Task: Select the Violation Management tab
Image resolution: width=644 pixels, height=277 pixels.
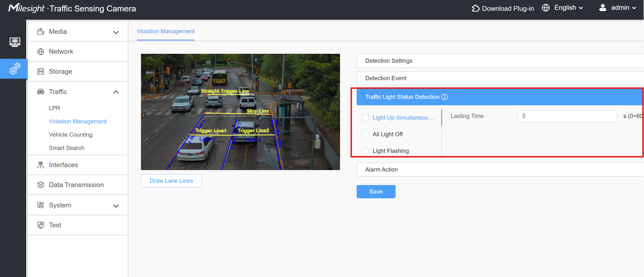Action: [x=165, y=31]
